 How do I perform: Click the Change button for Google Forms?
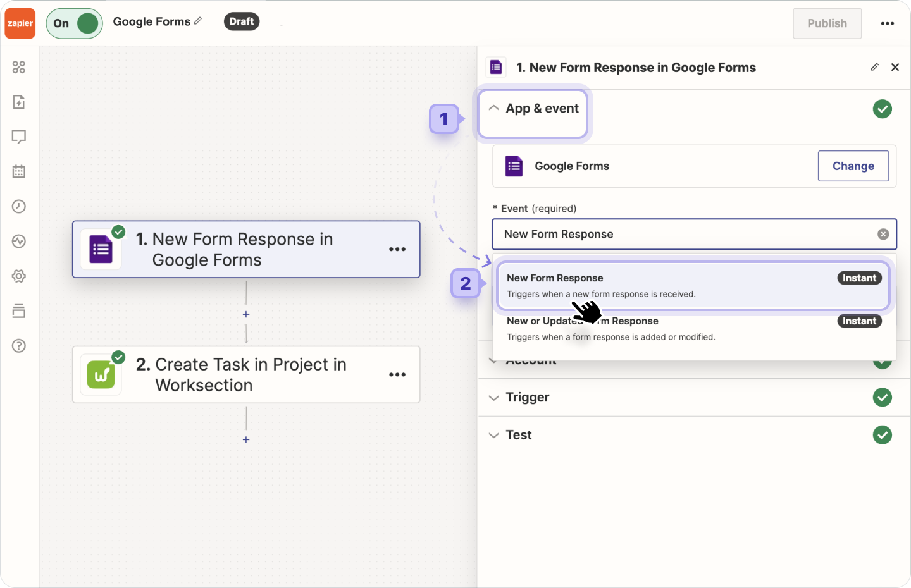[x=853, y=166]
